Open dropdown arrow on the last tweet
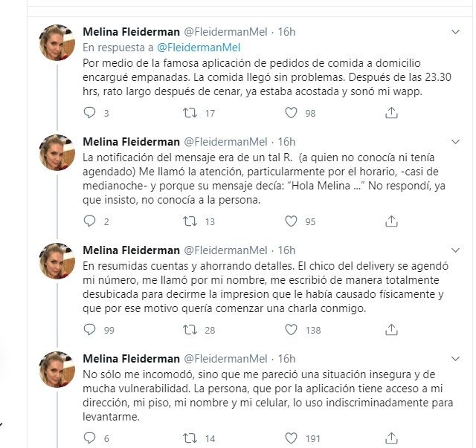Image resolution: width=476 pixels, height=448 pixels. click(456, 358)
